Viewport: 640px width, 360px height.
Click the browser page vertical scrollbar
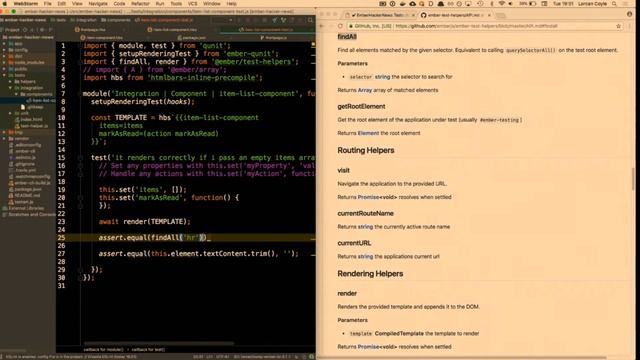[x=633, y=178]
